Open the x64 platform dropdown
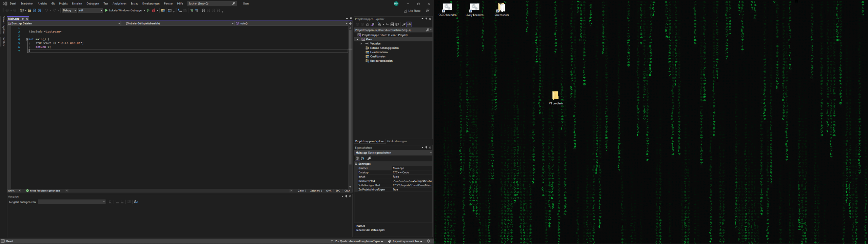Viewport: 868px width, 244px height. [91, 11]
